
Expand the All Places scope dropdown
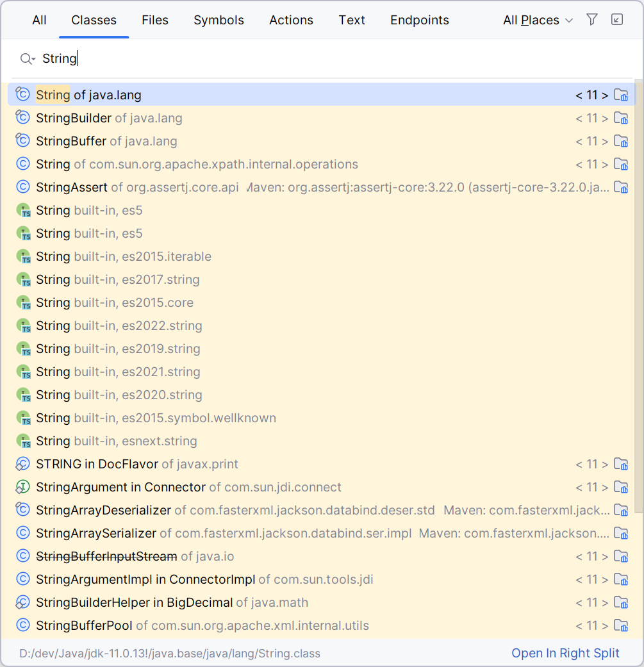coord(538,20)
